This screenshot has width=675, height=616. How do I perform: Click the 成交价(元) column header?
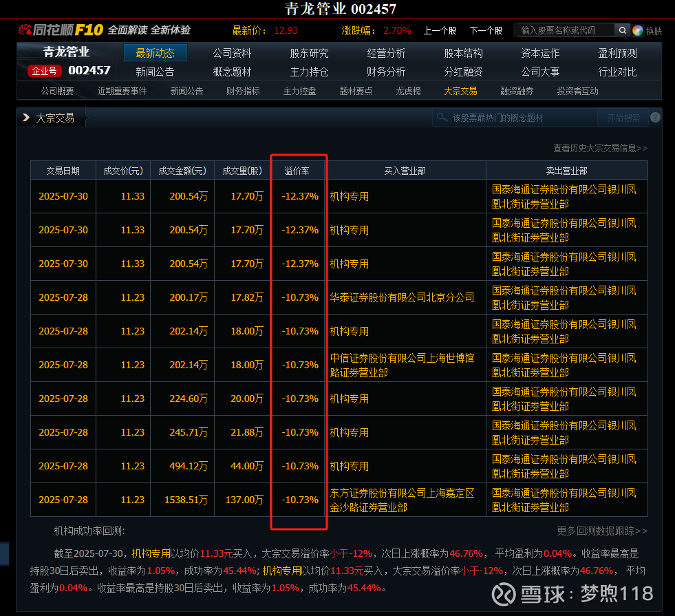pos(123,171)
